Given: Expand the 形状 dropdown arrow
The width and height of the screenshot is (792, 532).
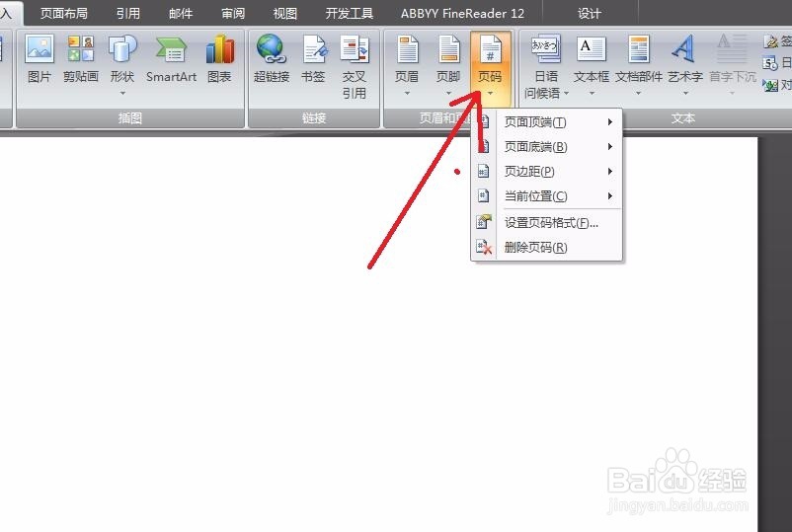Looking at the screenshot, I should [x=122, y=94].
